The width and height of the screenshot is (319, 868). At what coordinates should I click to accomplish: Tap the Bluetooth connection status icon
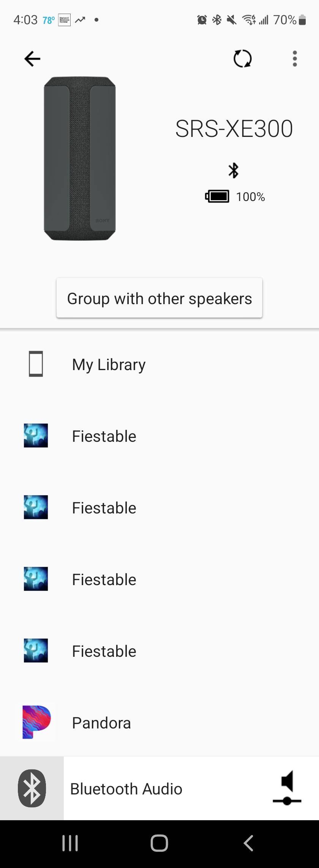tap(233, 170)
